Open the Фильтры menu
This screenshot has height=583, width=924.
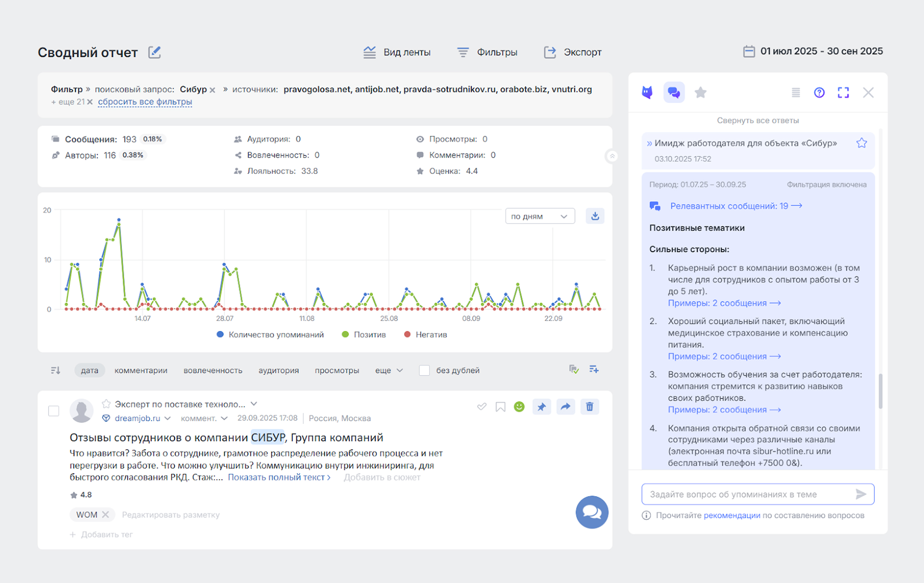(x=487, y=52)
